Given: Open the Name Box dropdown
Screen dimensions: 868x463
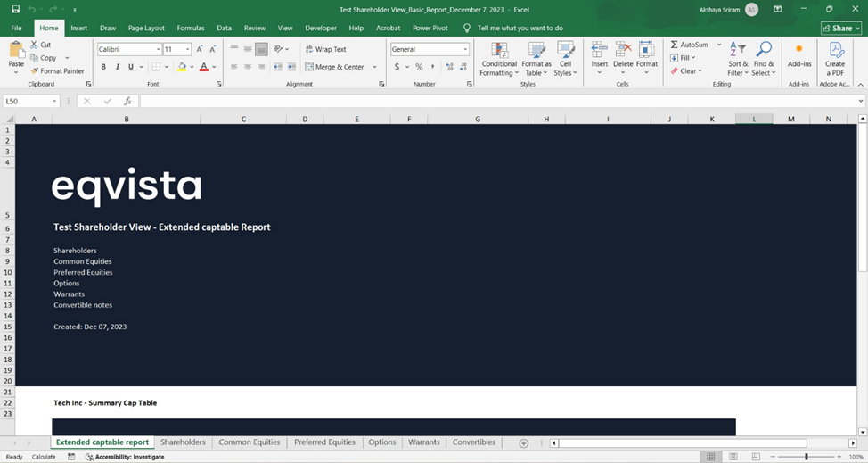Looking at the screenshot, I should [54, 102].
